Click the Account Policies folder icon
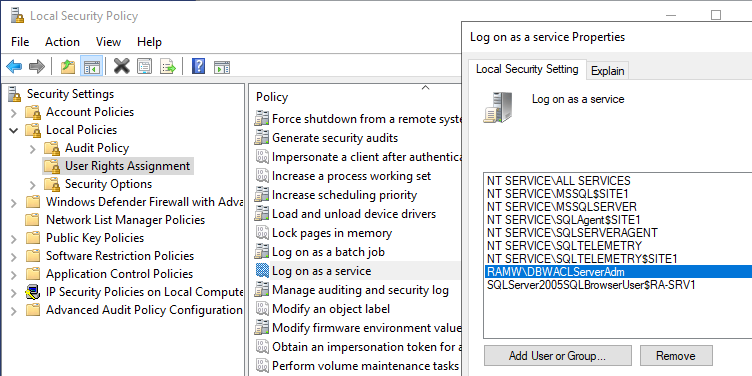The height and width of the screenshot is (376, 752). coord(34,112)
